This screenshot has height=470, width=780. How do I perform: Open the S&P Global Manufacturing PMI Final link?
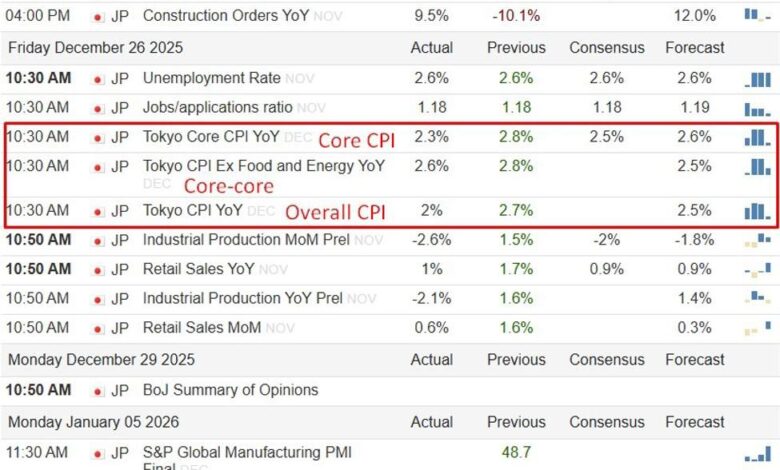click(247, 453)
